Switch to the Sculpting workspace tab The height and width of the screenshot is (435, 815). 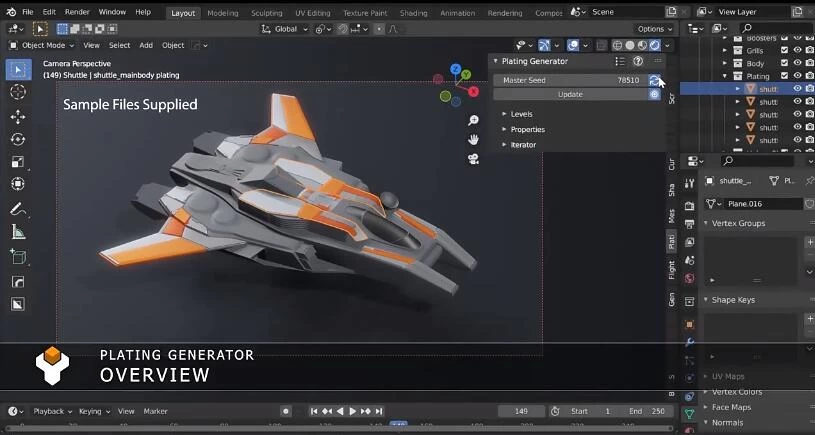click(x=266, y=13)
